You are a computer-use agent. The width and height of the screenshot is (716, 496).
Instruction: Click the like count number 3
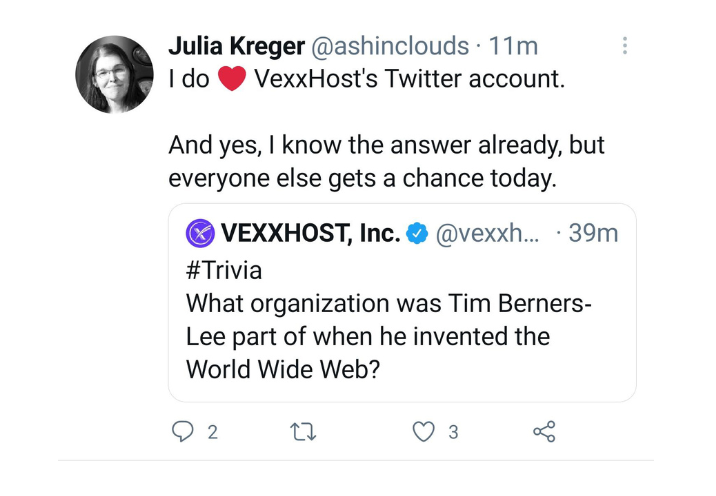(x=453, y=433)
